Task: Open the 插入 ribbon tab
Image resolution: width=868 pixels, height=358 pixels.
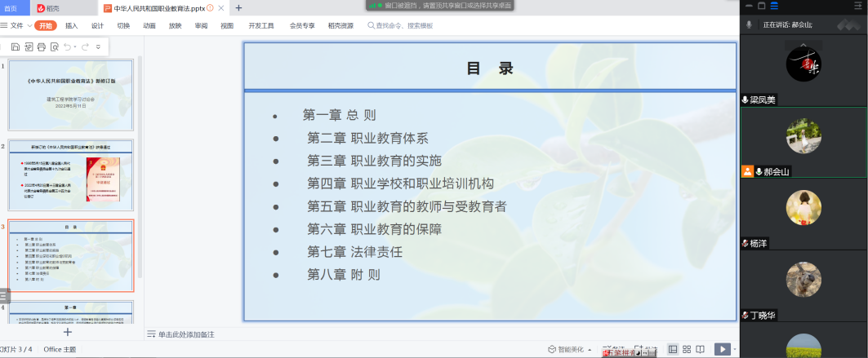Action: [71, 25]
